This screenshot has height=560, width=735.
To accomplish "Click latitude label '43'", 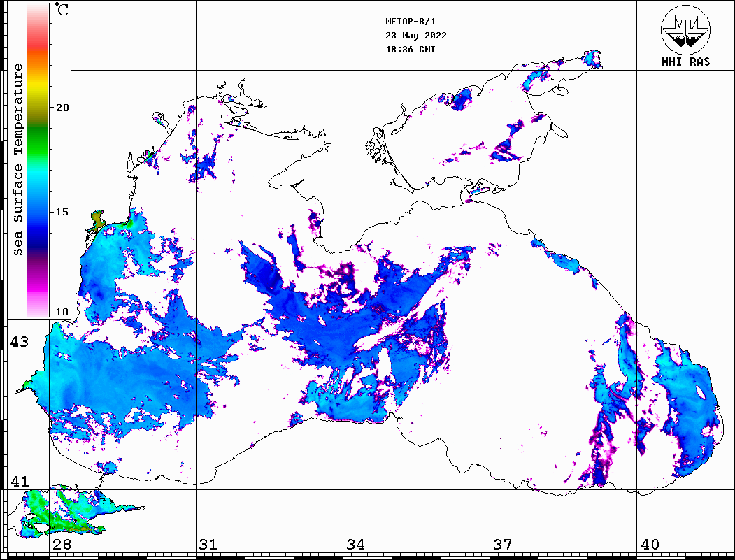I will (20, 342).
